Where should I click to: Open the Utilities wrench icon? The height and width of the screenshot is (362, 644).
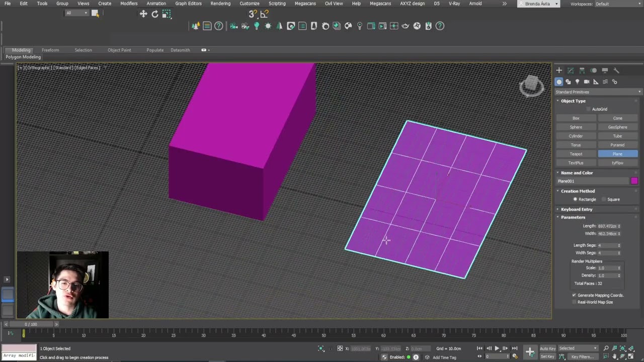617,70
